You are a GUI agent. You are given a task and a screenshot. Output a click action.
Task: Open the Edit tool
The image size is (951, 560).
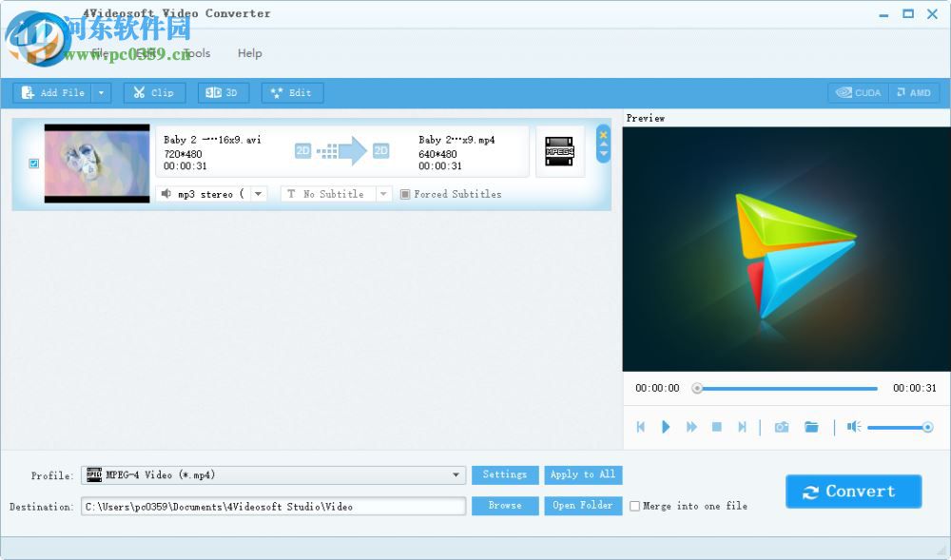(x=292, y=92)
